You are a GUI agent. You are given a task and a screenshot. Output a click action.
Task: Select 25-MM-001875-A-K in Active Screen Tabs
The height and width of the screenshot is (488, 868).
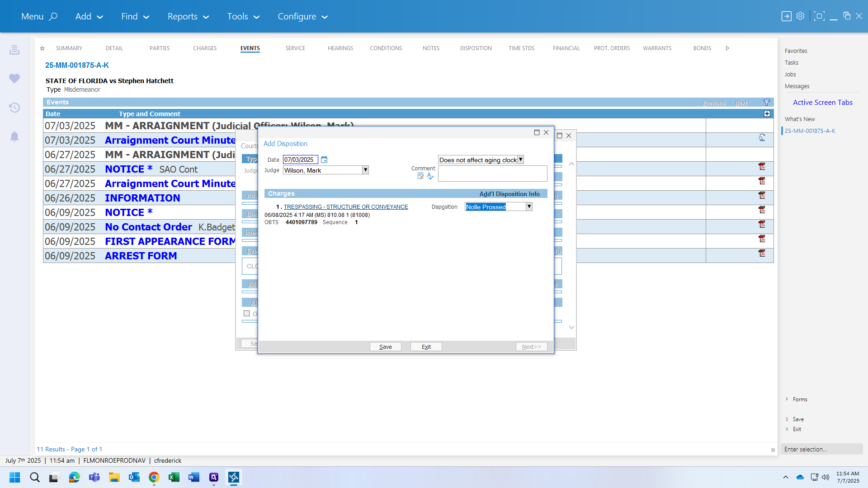click(810, 131)
